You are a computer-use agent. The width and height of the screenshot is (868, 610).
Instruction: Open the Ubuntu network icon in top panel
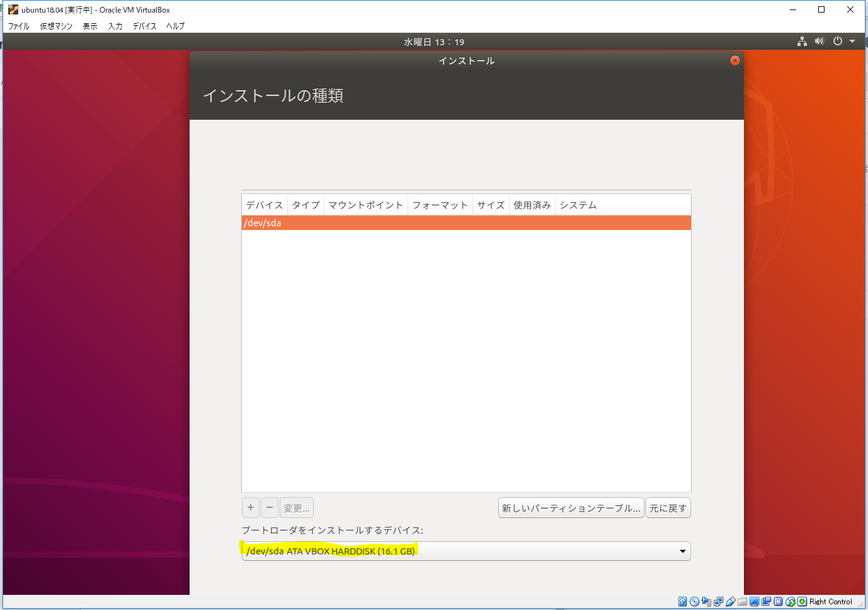click(802, 42)
